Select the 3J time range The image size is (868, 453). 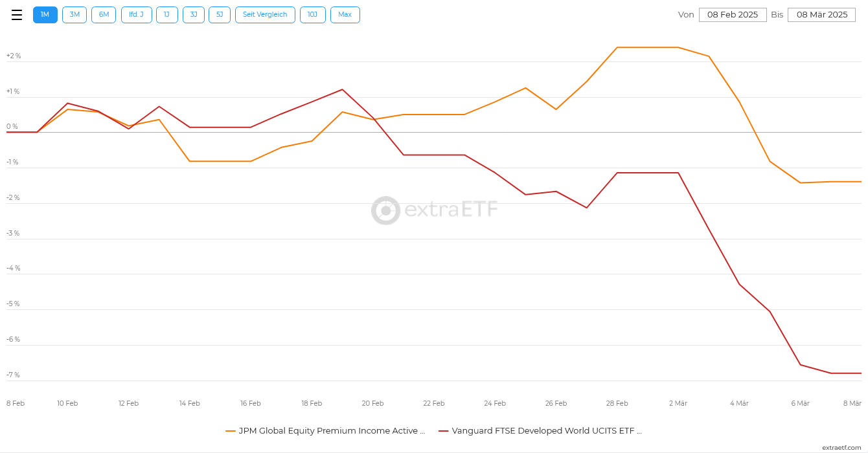(194, 15)
